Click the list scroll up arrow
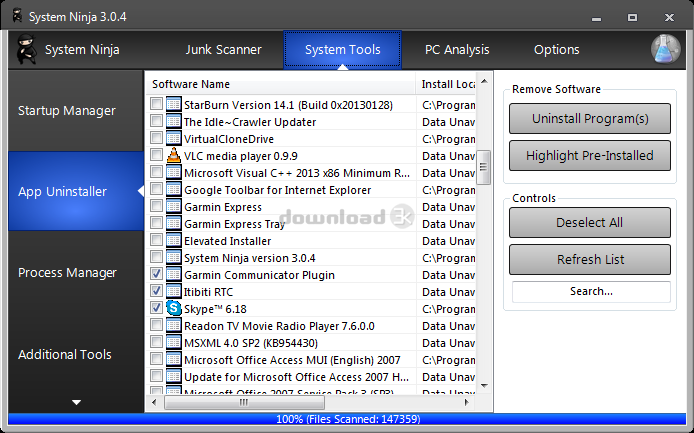Screen dimensions: 694x433 click(484, 81)
